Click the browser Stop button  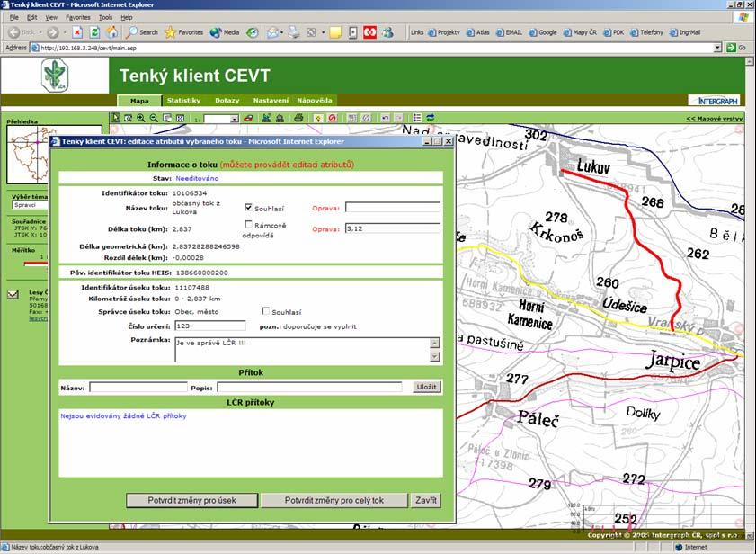point(77,32)
